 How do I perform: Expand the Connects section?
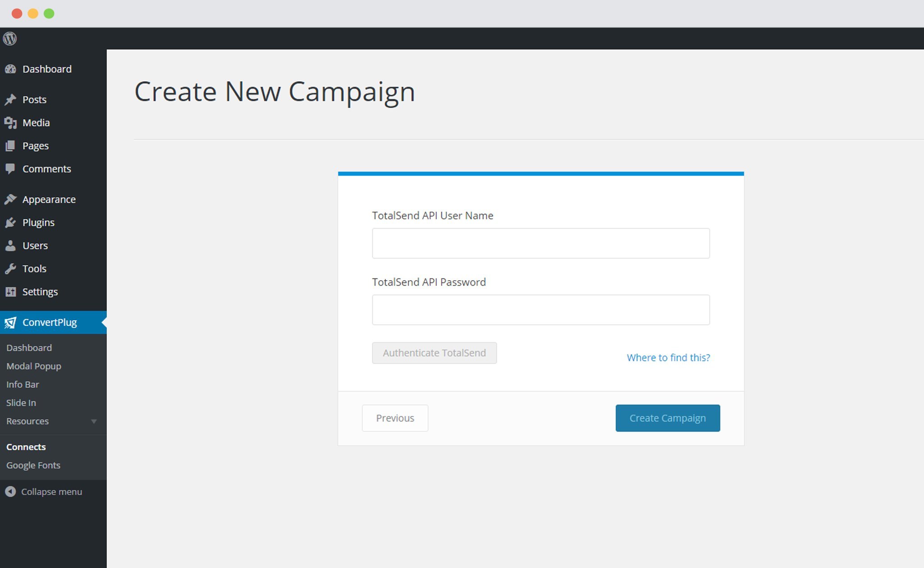(x=25, y=447)
